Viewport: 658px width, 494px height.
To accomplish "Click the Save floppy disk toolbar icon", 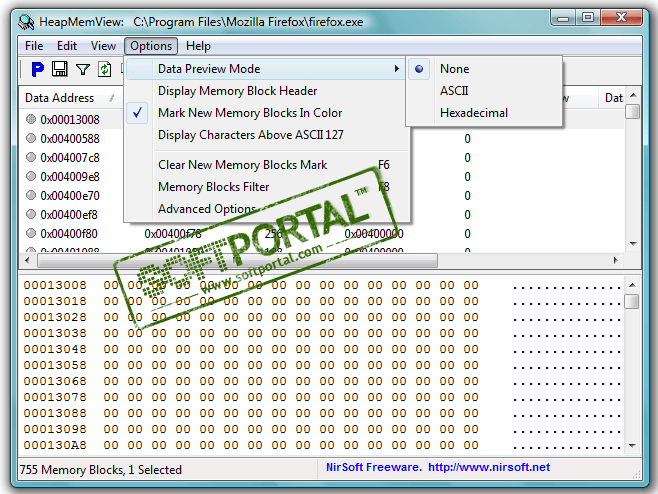I will click(x=60, y=69).
